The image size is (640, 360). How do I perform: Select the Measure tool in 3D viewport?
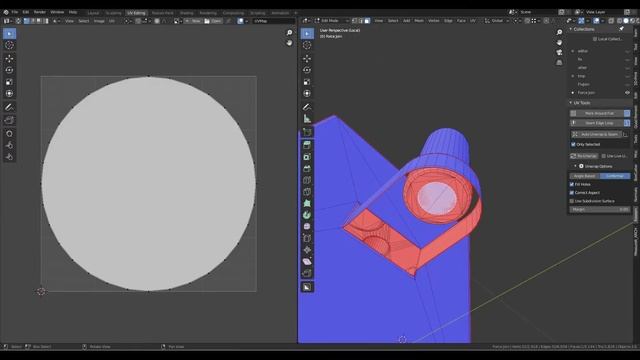point(307,119)
